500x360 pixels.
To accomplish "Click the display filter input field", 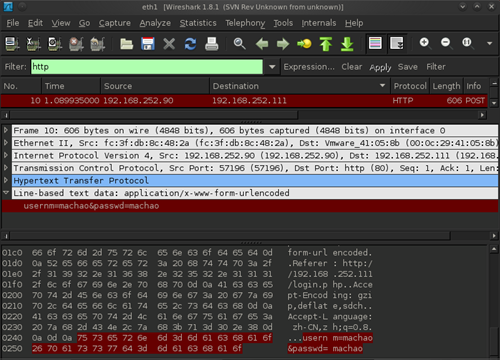I will tap(147, 67).
